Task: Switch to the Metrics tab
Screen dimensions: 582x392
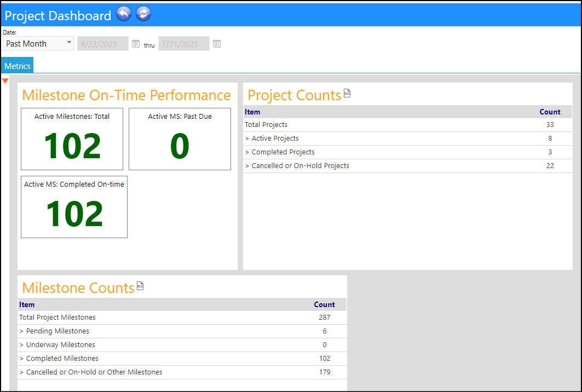Action: [18, 65]
